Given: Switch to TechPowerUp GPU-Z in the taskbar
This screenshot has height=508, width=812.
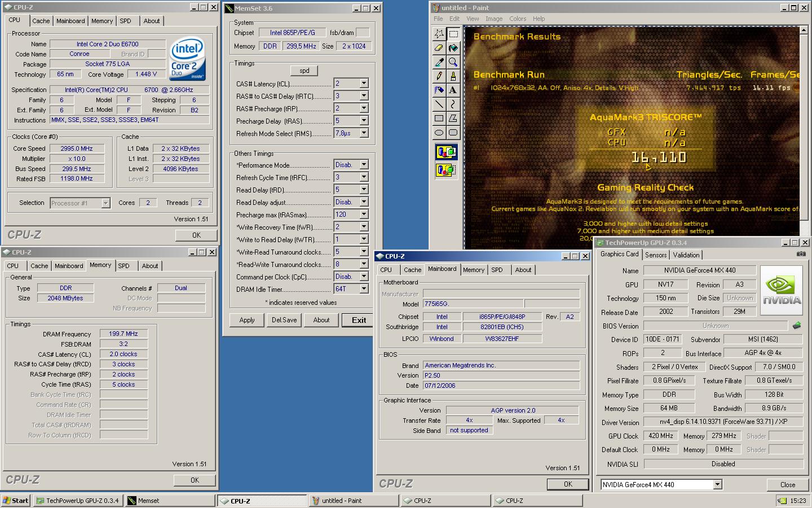Looking at the screenshot, I should click(x=77, y=500).
